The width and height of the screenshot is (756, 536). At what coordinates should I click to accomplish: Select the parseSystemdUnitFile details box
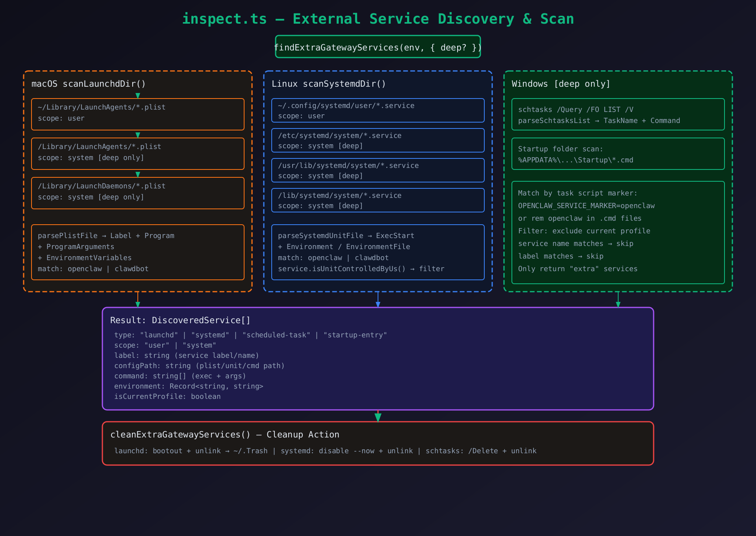pos(378,252)
